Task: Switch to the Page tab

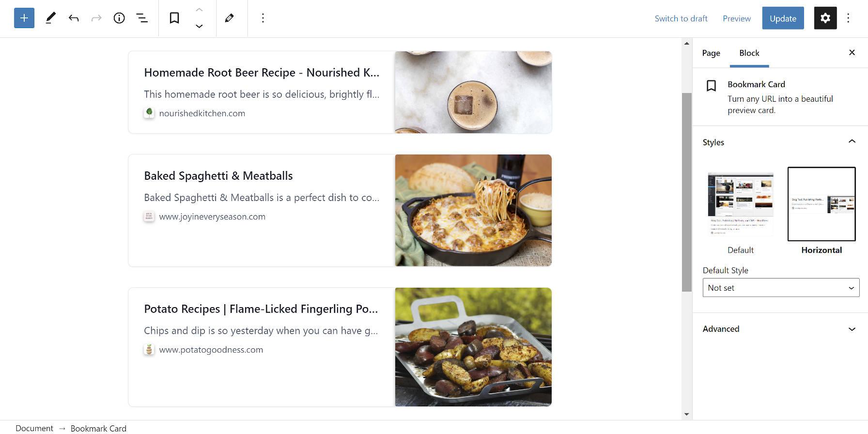Action: pos(711,53)
